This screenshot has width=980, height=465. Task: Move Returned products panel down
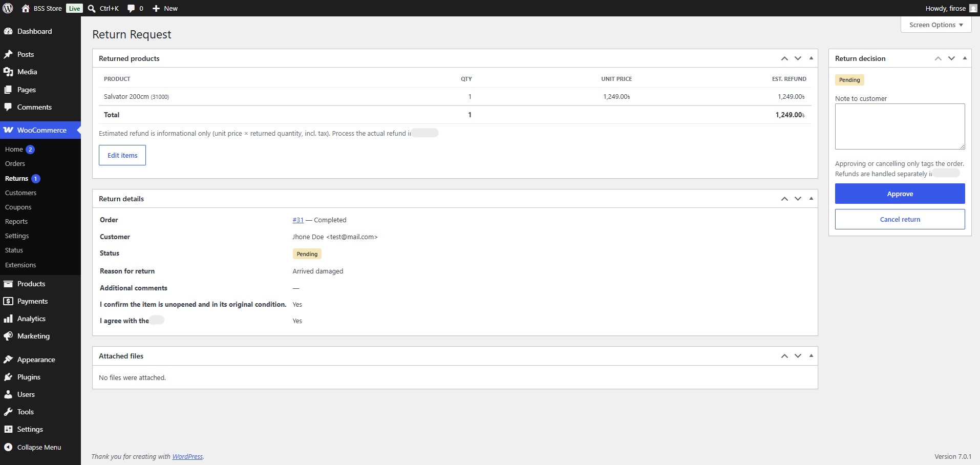(x=798, y=58)
